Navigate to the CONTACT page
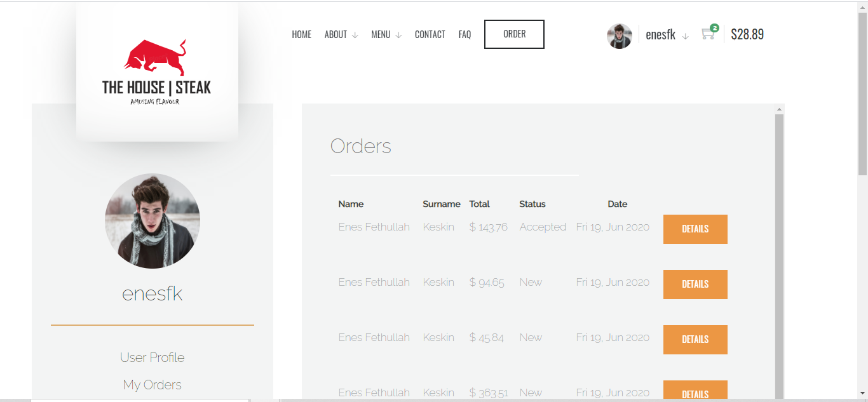 (430, 34)
